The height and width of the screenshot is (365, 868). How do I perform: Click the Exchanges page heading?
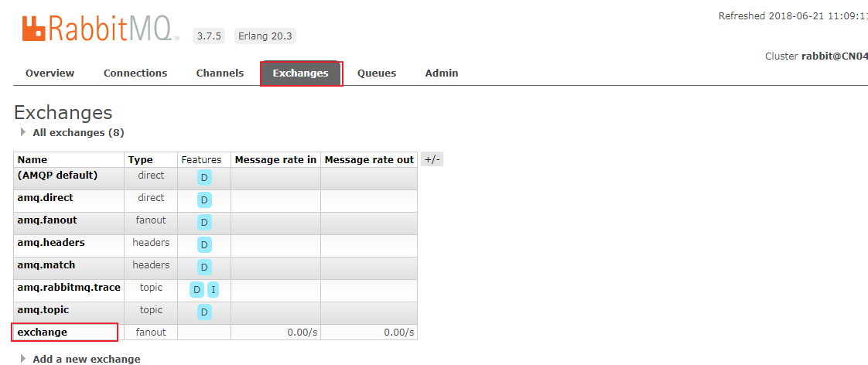click(x=63, y=113)
